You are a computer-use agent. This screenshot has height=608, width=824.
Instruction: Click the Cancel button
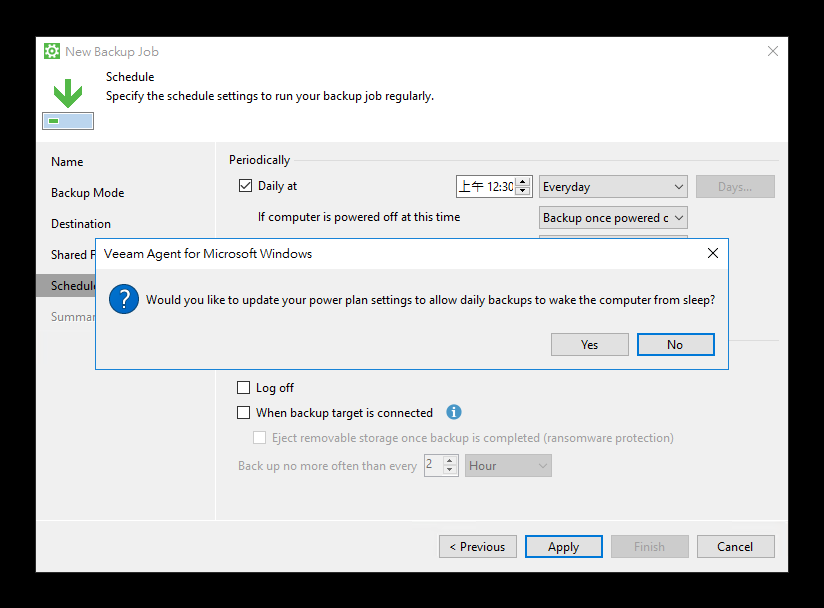click(735, 547)
